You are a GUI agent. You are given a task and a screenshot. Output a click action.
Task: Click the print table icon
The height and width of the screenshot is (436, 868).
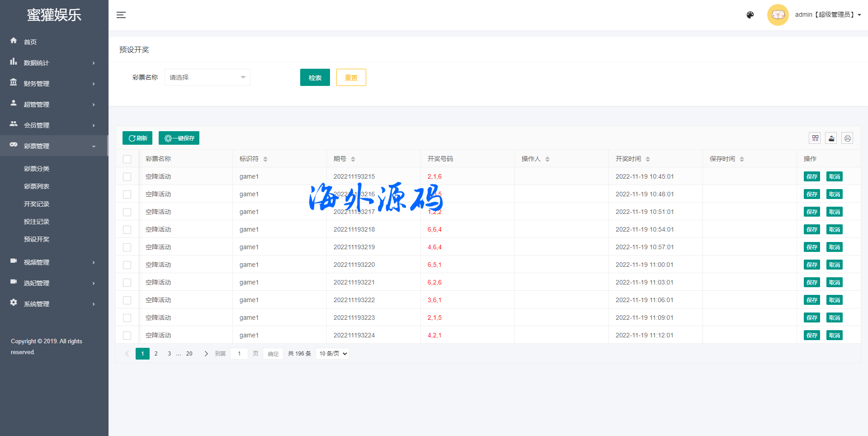[847, 138]
